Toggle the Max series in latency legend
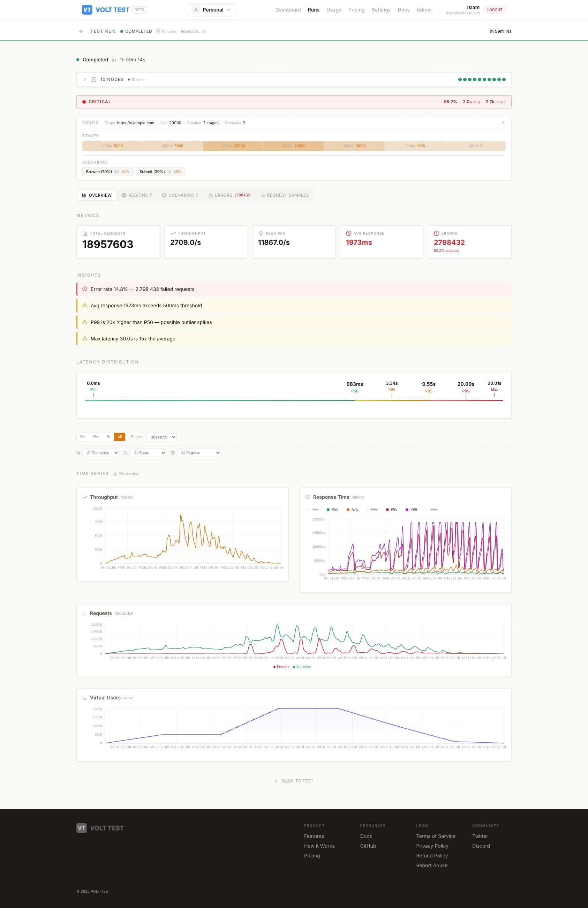The height and width of the screenshot is (908, 588). pyautogui.click(x=431, y=509)
